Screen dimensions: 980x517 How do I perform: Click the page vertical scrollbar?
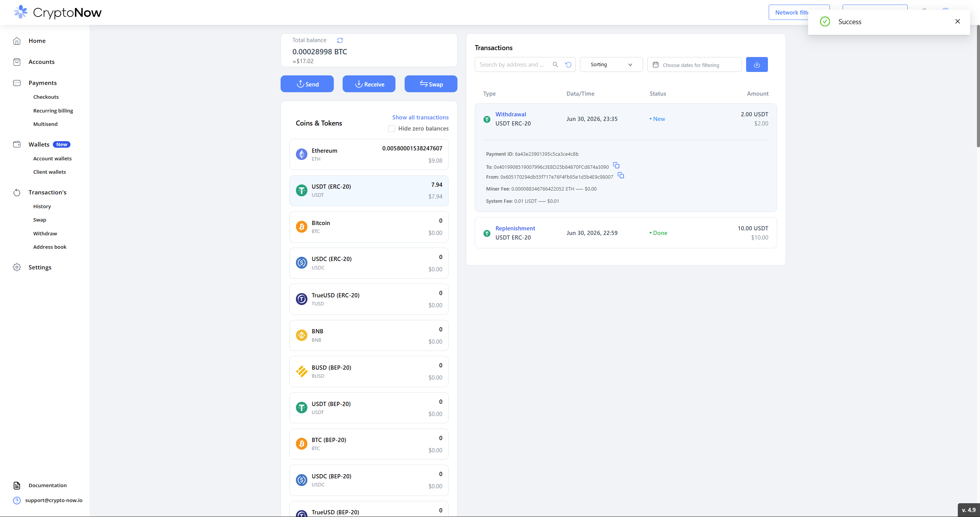click(978, 86)
